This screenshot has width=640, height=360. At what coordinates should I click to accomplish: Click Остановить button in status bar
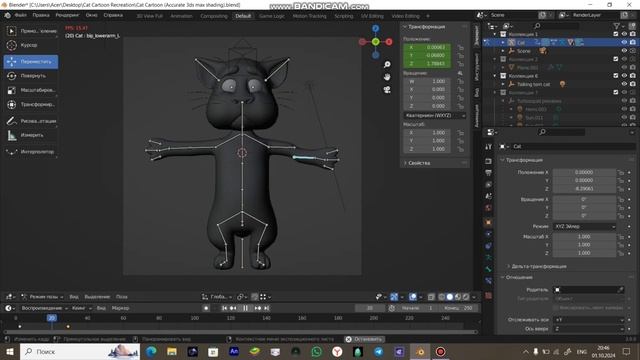(x=364, y=339)
